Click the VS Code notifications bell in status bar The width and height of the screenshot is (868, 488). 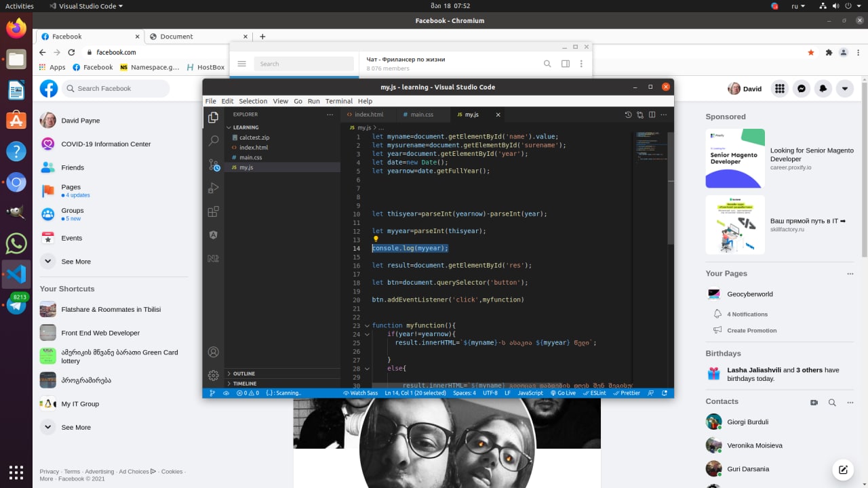point(663,393)
